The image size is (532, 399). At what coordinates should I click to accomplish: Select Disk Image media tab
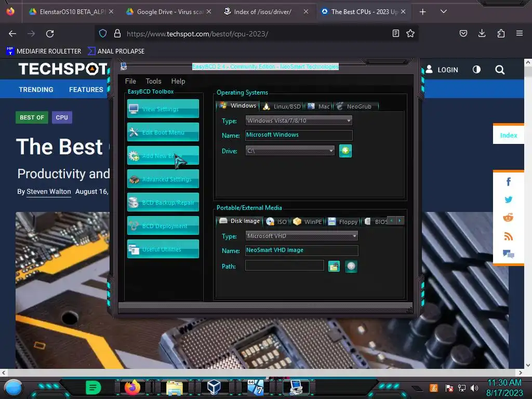point(240,221)
